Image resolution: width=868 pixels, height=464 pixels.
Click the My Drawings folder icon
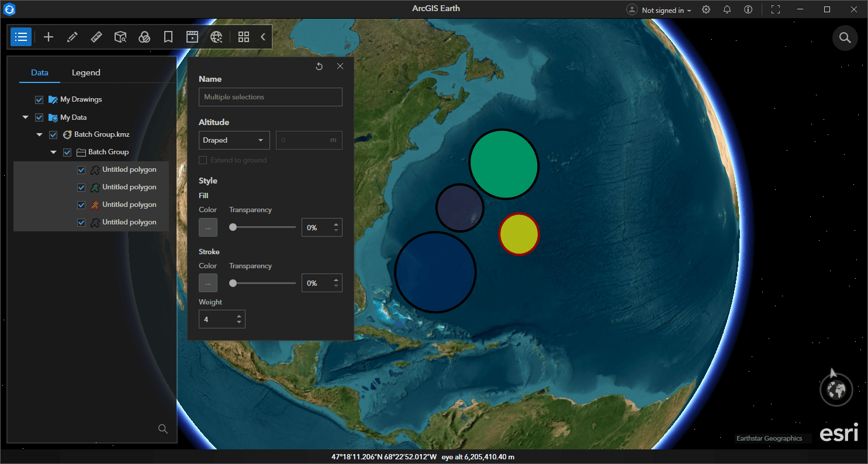53,99
